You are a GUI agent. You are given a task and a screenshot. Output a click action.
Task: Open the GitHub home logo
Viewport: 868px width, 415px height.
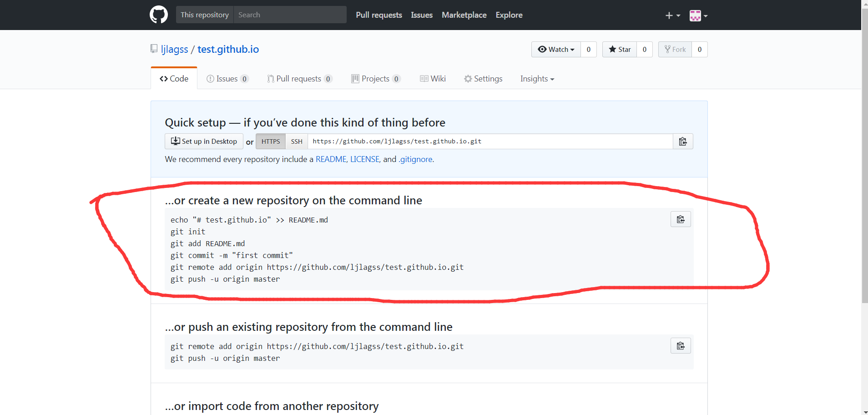[x=159, y=15]
